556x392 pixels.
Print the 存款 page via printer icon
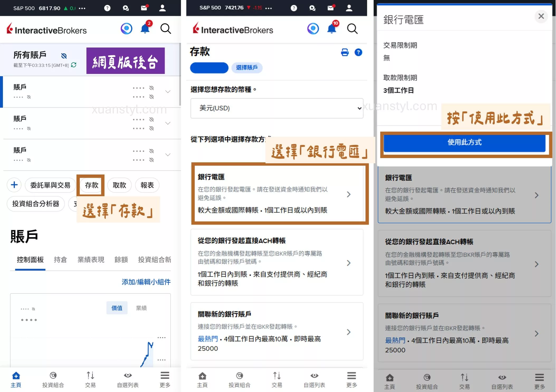pos(345,52)
